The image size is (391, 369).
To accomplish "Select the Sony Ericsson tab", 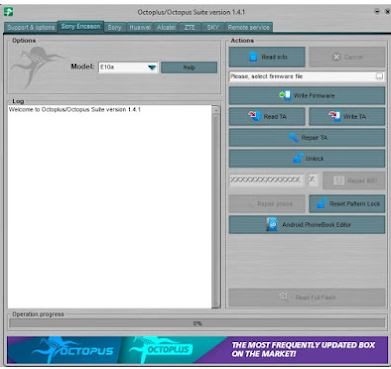I will (x=81, y=26).
